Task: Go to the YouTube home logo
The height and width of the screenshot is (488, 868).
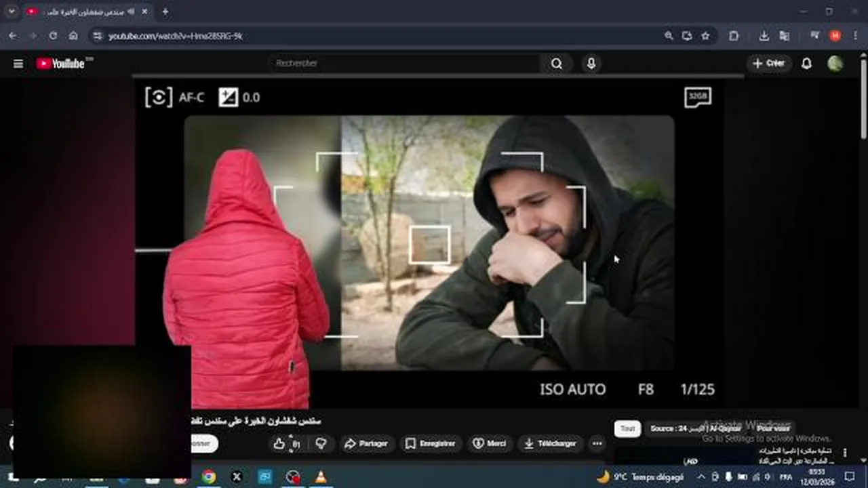Action: click(x=61, y=63)
